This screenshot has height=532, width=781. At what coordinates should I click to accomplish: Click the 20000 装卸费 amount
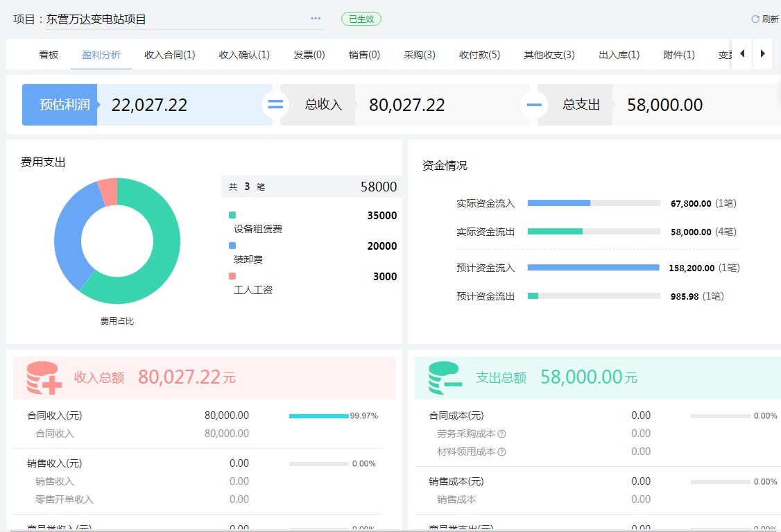tap(382, 246)
